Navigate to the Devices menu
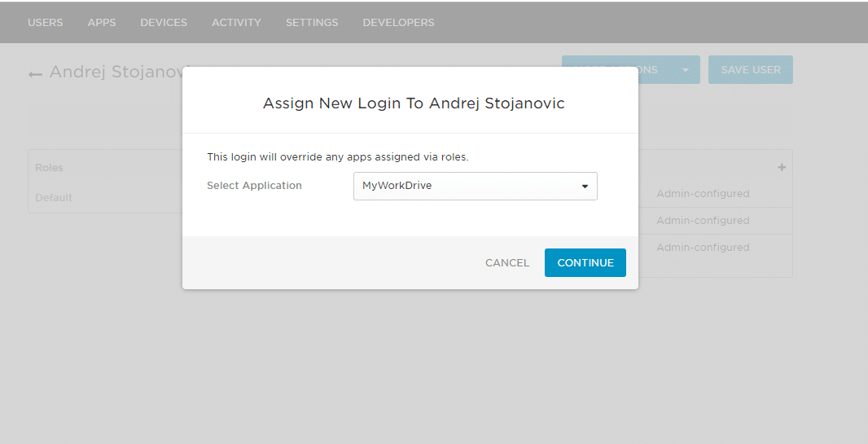 [164, 23]
